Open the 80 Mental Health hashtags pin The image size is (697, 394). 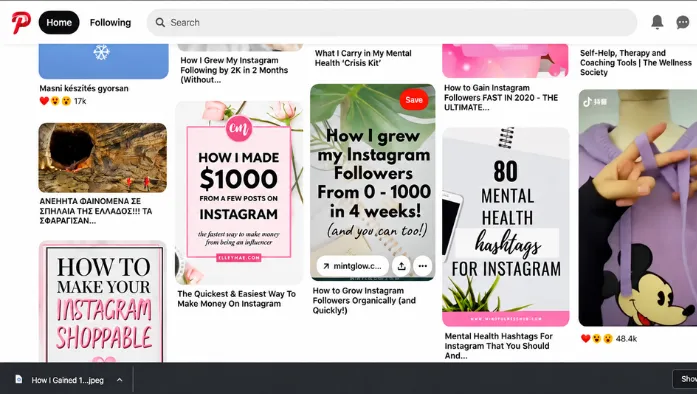click(x=506, y=227)
